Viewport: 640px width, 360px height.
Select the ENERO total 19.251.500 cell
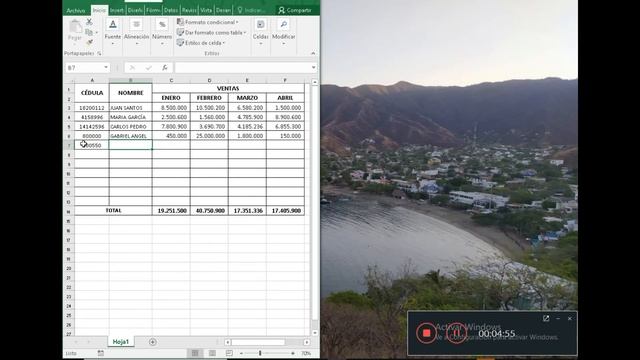pos(171,211)
